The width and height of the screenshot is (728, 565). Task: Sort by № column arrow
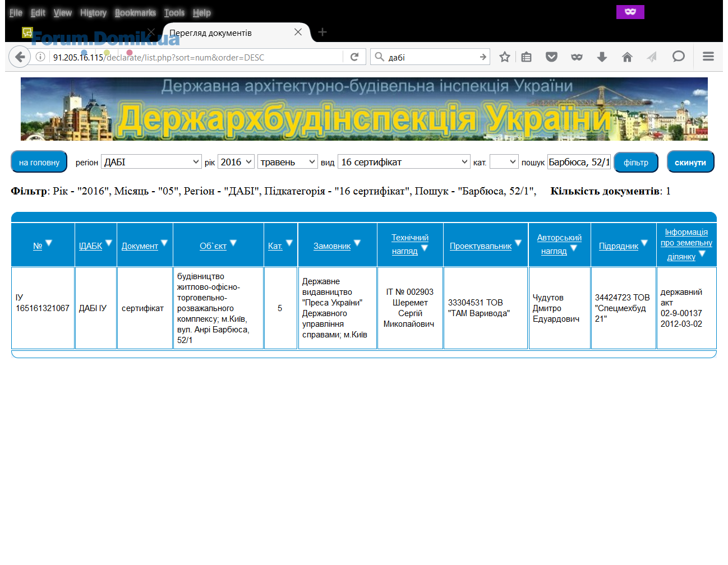point(49,243)
